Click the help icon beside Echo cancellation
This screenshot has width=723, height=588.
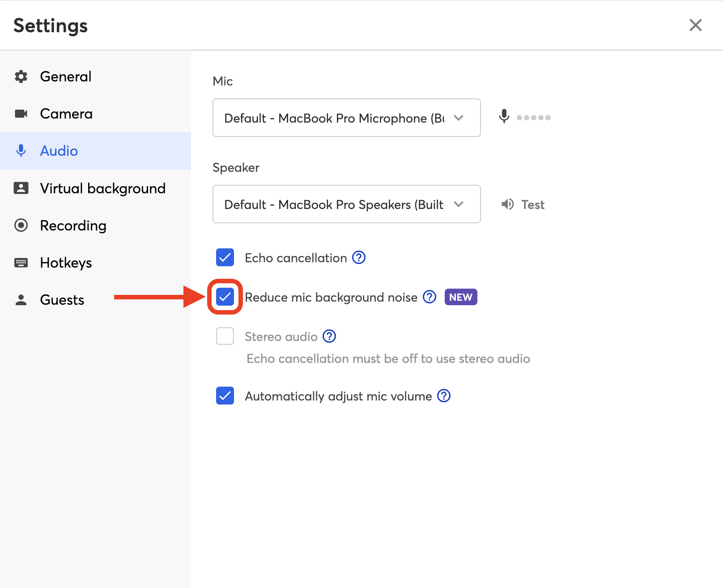pyautogui.click(x=359, y=258)
